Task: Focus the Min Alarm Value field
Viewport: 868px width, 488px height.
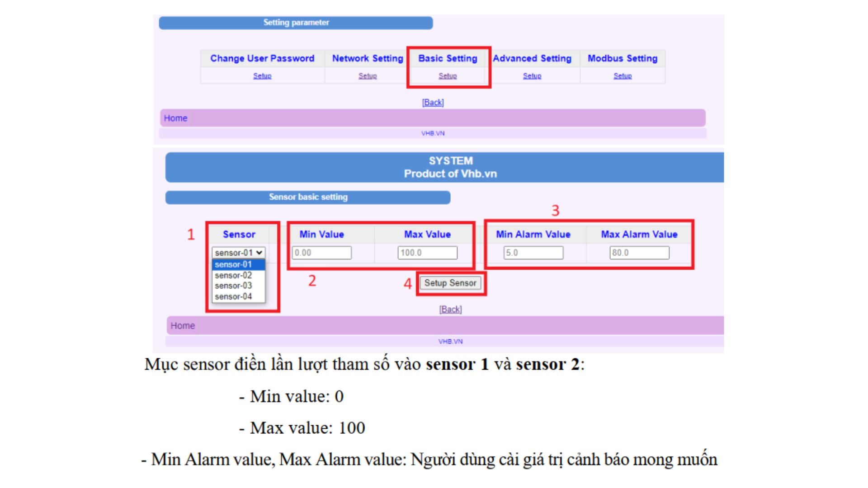Action: coord(533,253)
